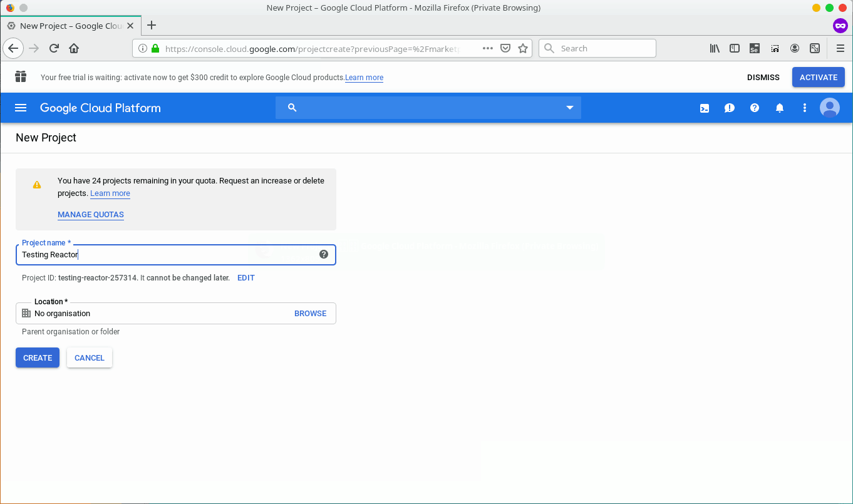This screenshot has width=853, height=504.
Task: Open the page actions ellipsis menu
Action: pyautogui.click(x=488, y=48)
